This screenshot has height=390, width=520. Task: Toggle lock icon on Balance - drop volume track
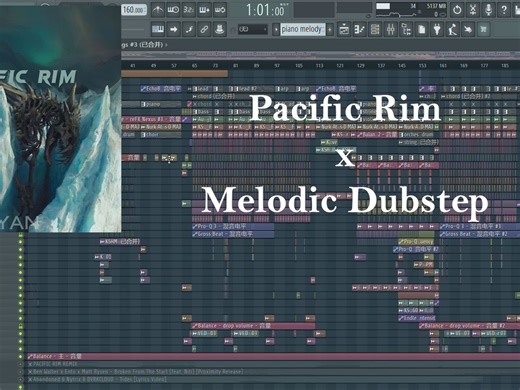click(x=21, y=326)
